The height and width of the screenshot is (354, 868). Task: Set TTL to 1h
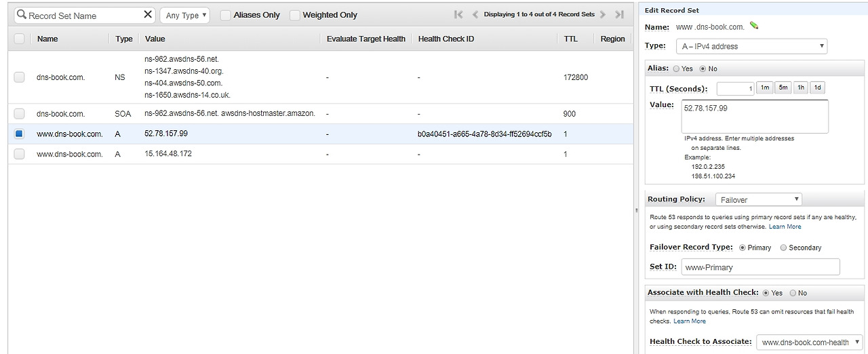pyautogui.click(x=800, y=88)
